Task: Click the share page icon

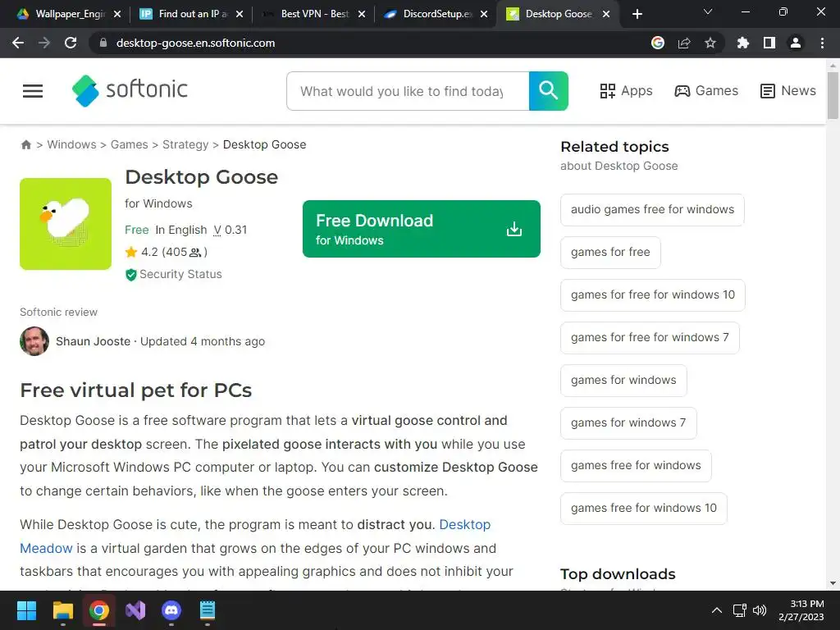Action: [684, 43]
